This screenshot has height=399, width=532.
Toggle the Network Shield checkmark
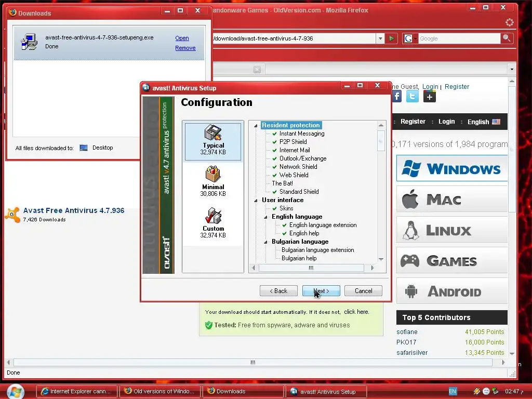pyautogui.click(x=274, y=167)
